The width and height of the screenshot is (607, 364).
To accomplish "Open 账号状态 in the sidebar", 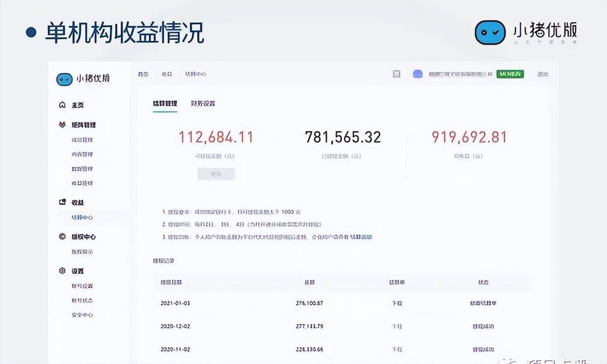I will coord(82,300).
